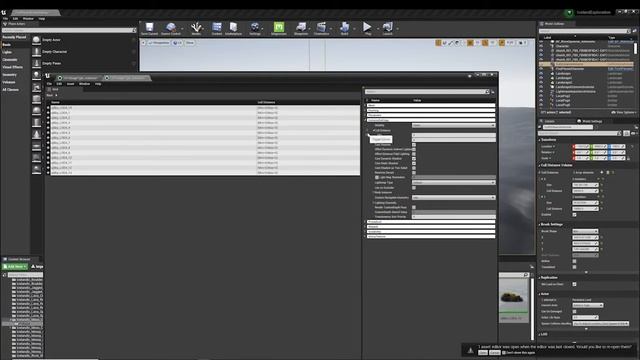Select the scale gizmo icon in viewport
Screen dimensions: 640x360
451,43
